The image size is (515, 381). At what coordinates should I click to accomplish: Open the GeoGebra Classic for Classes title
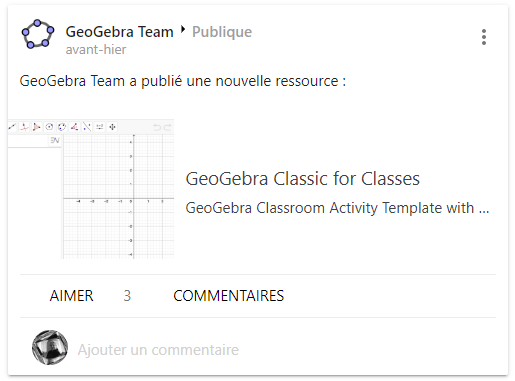pyautogui.click(x=302, y=179)
